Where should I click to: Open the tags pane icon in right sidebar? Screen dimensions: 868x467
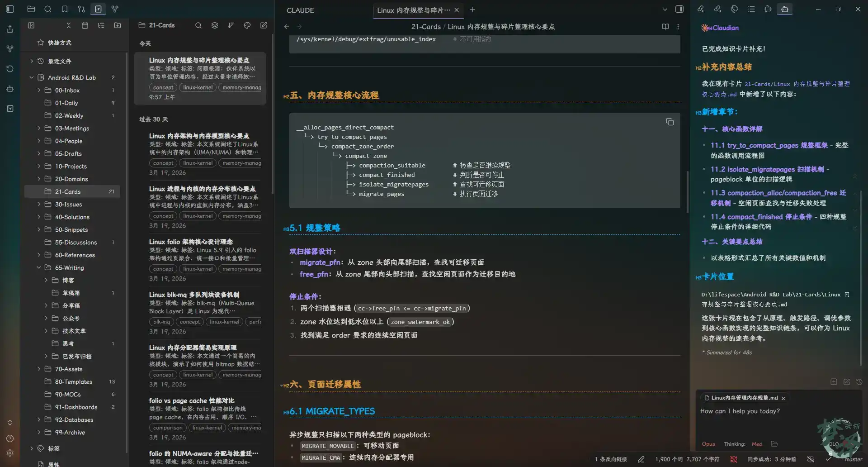pyautogui.click(x=735, y=9)
